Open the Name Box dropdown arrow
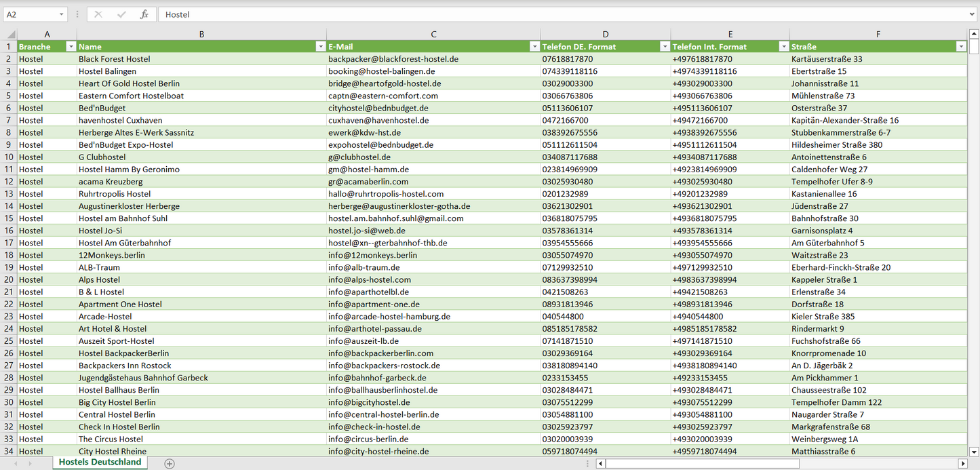The height and width of the screenshot is (470, 980). point(61,14)
